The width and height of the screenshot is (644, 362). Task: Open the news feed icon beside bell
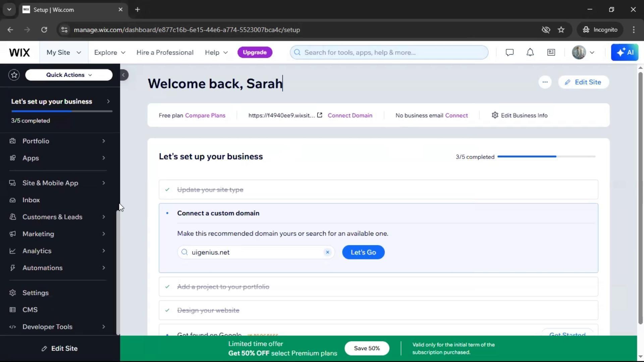(x=551, y=52)
